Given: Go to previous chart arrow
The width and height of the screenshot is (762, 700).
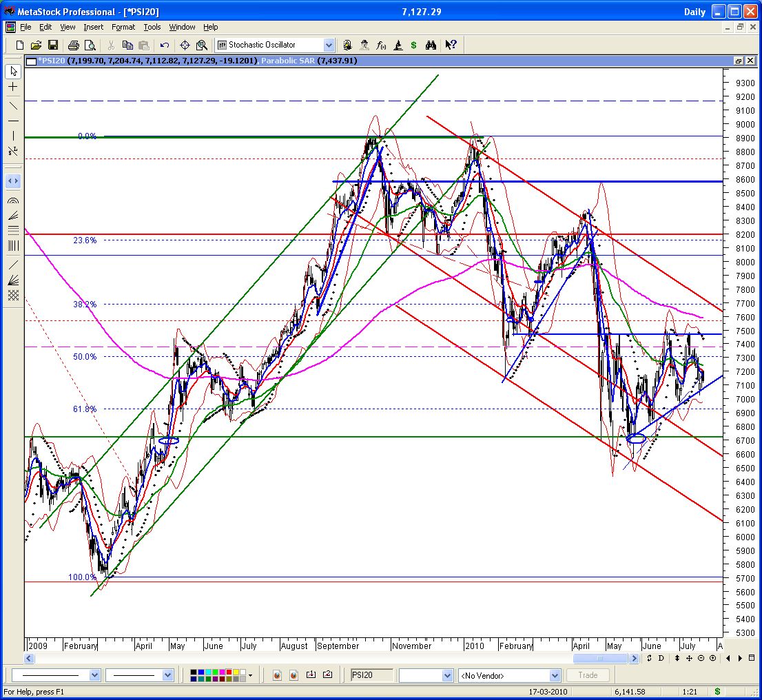Looking at the screenshot, I should pyautogui.click(x=728, y=658).
